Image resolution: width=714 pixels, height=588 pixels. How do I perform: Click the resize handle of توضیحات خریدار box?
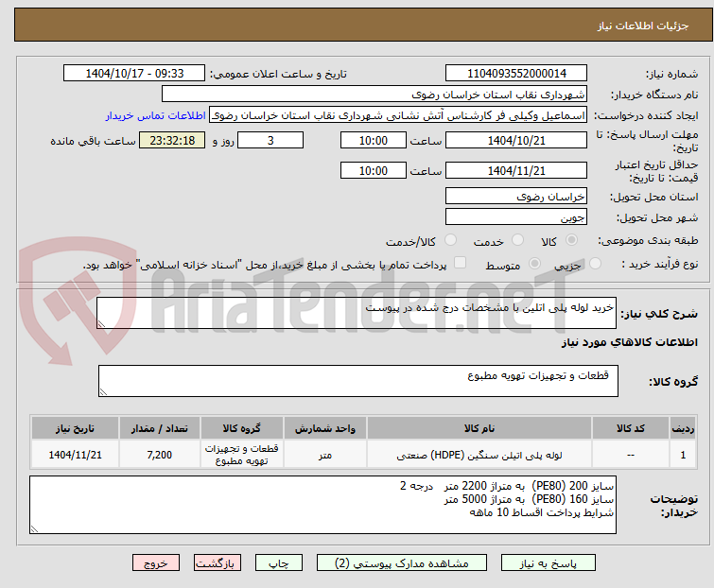[x=34, y=528]
